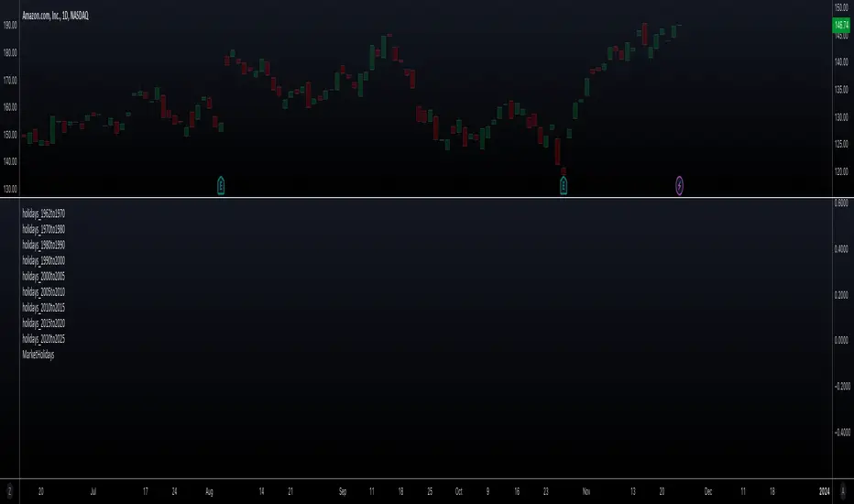Click the 0.2000 label on the indicator scale
Screen dimensions: 854x504
[x=841, y=295]
